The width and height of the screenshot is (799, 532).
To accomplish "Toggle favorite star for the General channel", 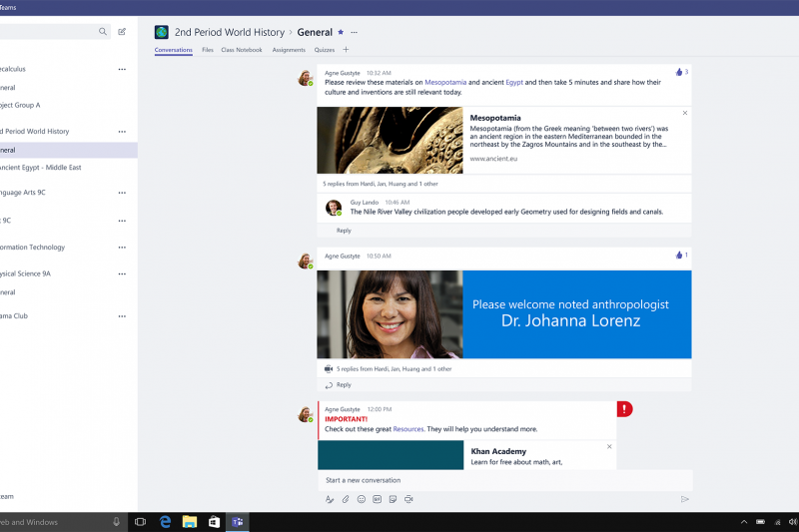I will (x=341, y=33).
